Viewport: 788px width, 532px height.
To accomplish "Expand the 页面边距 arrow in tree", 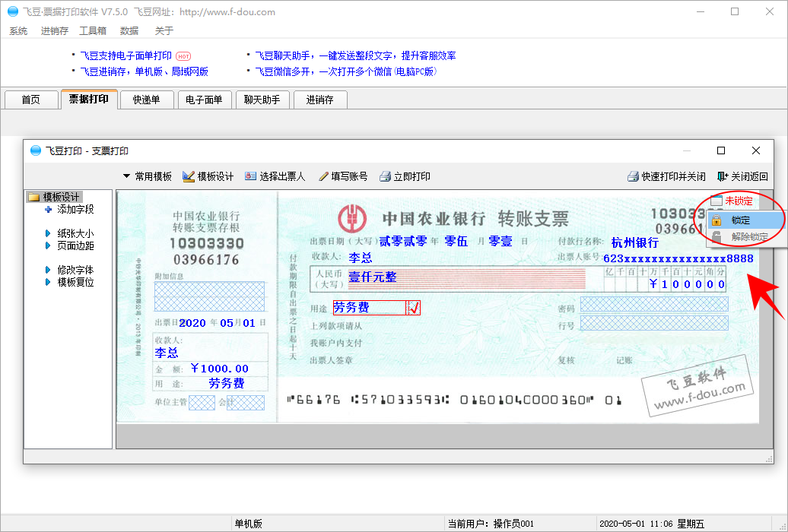I will [x=48, y=245].
